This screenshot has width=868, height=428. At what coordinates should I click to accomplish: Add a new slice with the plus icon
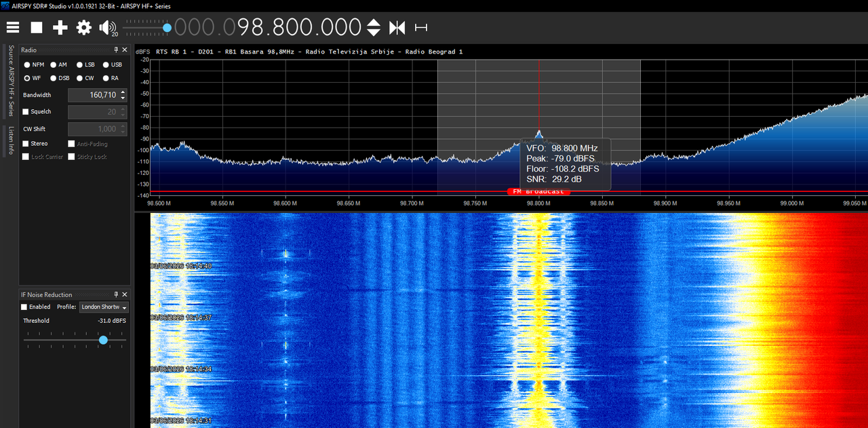pyautogui.click(x=60, y=27)
